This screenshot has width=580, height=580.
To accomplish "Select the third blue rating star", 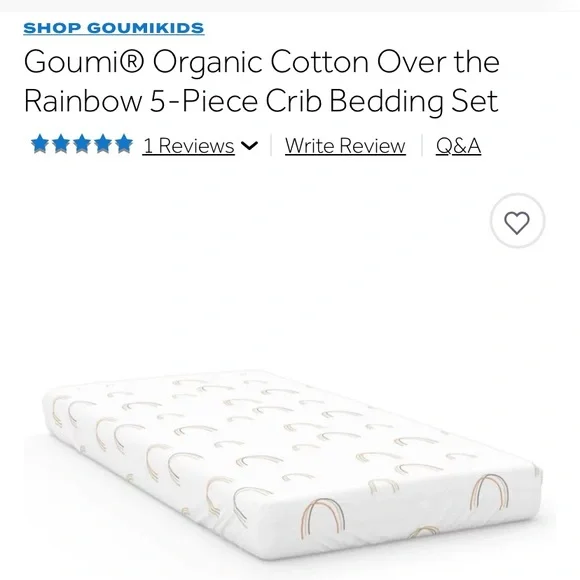I will [82, 144].
